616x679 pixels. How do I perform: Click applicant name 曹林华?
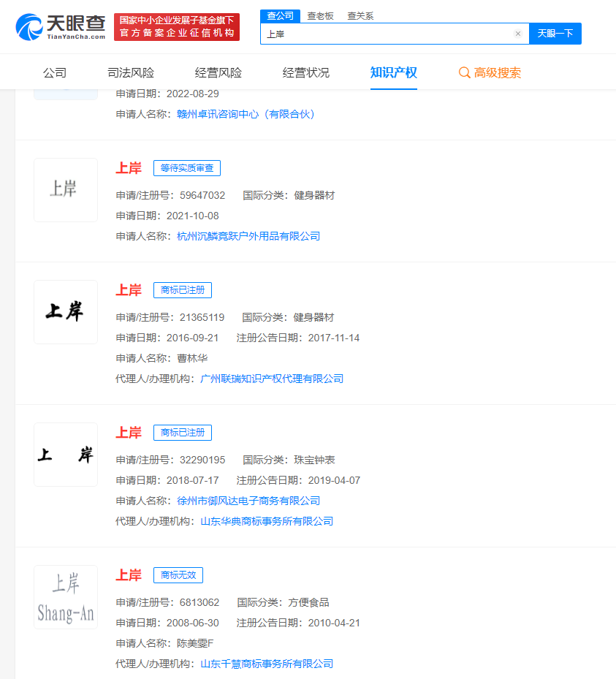[x=192, y=359]
